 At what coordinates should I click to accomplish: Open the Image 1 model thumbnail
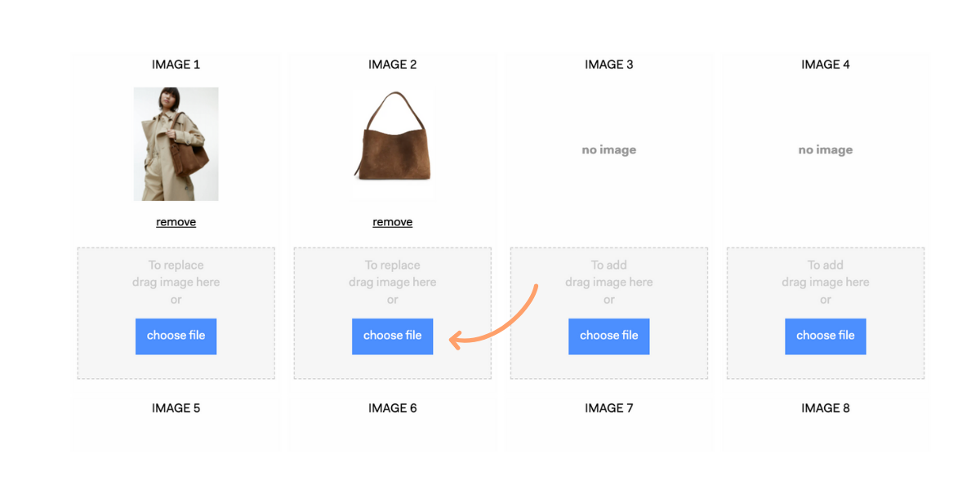(176, 144)
